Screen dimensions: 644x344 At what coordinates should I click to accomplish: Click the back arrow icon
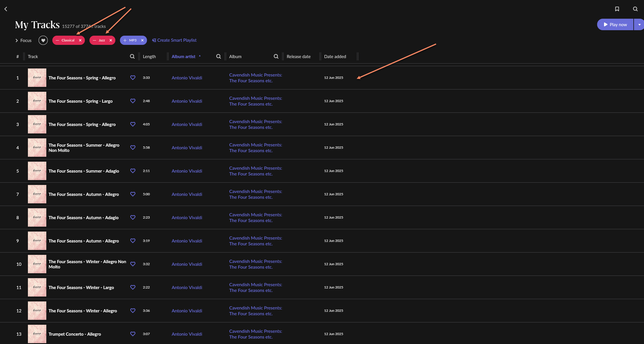[x=6, y=9]
